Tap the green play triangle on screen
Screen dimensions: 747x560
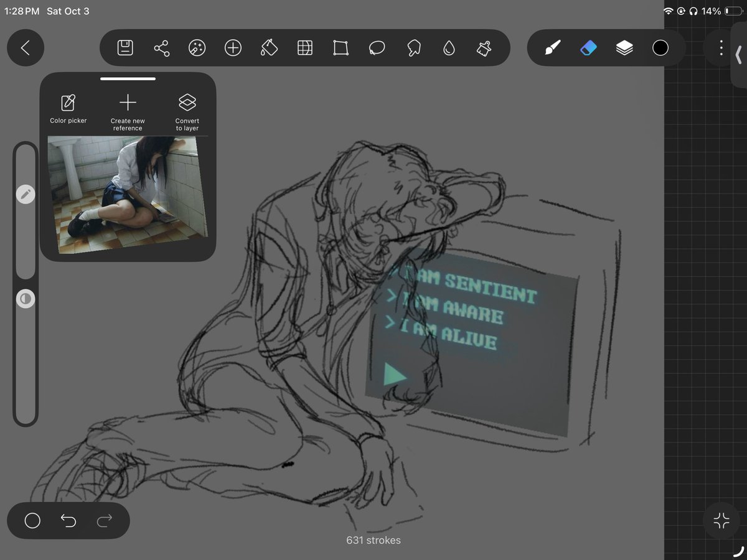(x=395, y=375)
